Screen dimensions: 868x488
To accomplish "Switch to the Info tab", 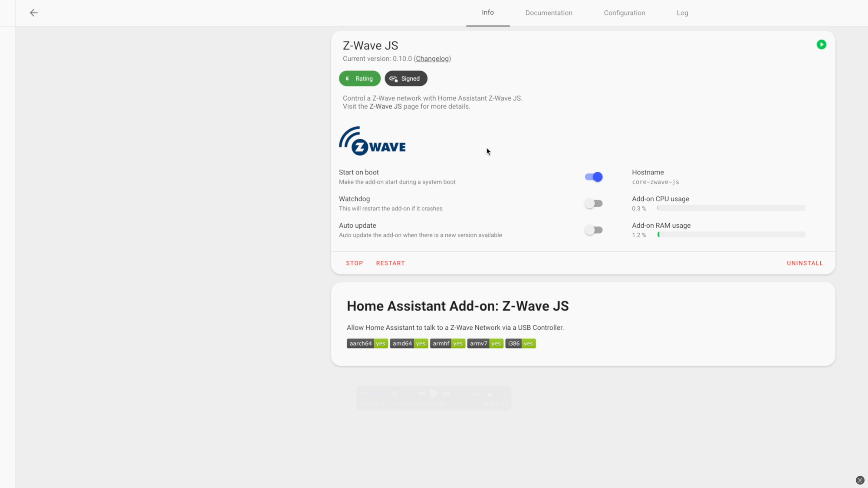I will click(x=488, y=13).
